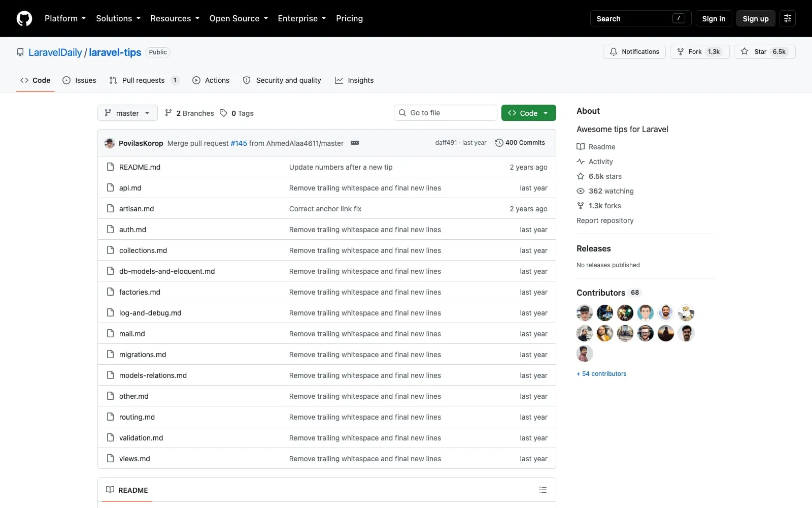Go to the Pricing page
812x508 pixels.
[349, 18]
